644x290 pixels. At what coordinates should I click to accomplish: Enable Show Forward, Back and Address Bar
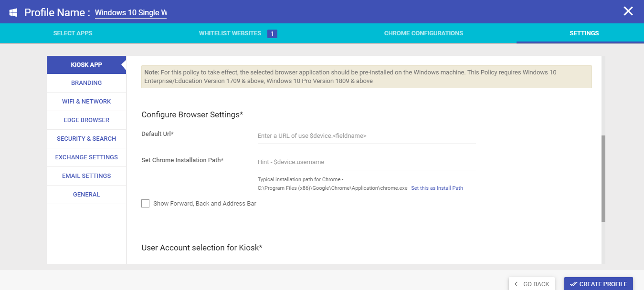(146, 204)
